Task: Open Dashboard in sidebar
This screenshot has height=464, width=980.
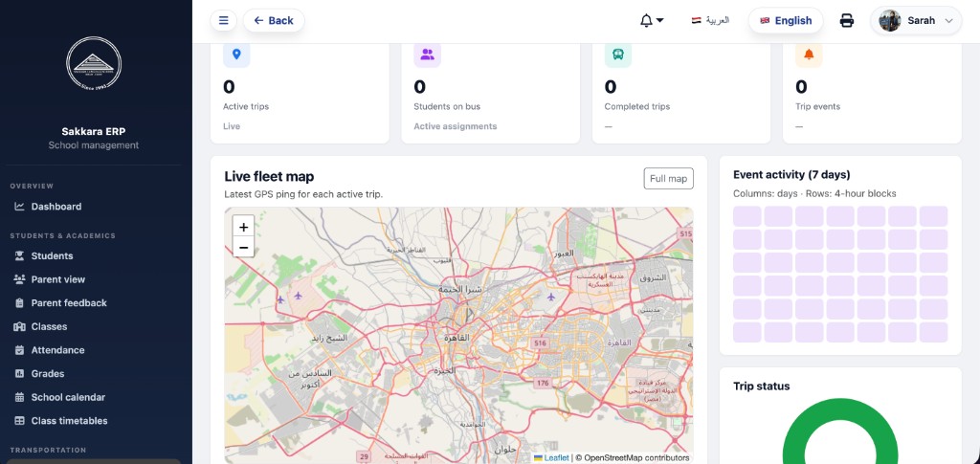Action: coord(94,207)
